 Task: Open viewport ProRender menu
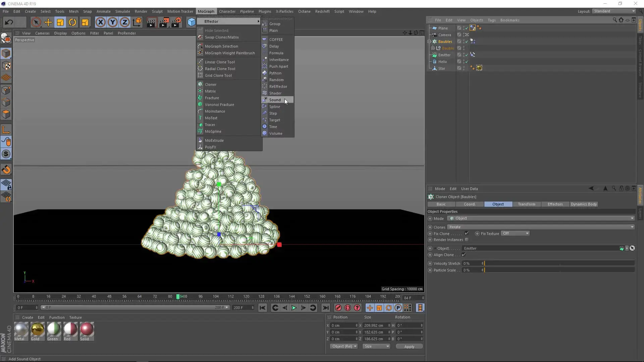(x=126, y=33)
